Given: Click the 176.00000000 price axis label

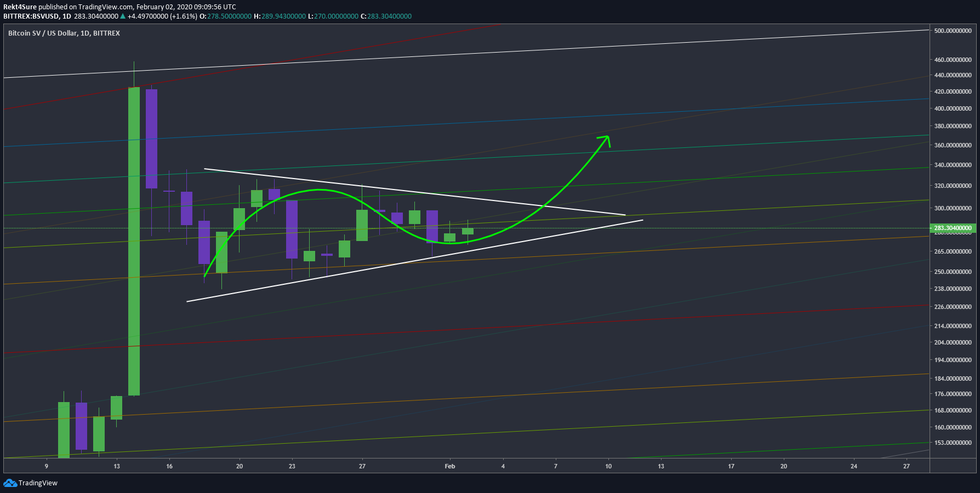Looking at the screenshot, I should coord(953,394).
